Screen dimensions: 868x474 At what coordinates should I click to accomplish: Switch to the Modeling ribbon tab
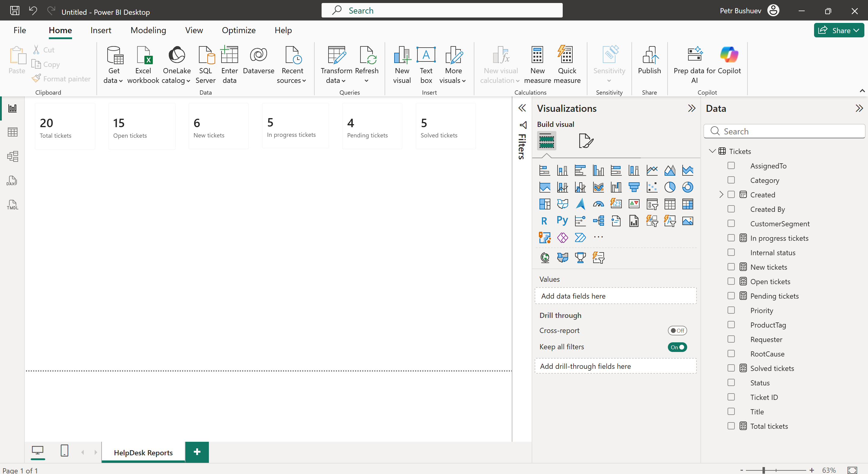pyautogui.click(x=148, y=30)
